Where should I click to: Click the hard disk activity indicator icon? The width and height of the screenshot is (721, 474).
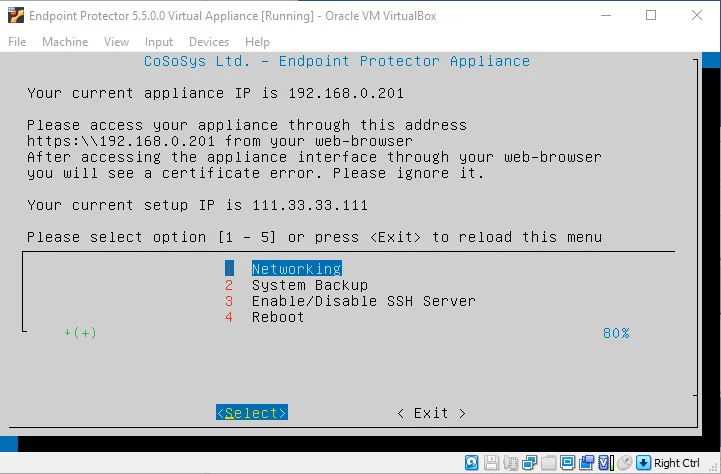tap(471, 463)
